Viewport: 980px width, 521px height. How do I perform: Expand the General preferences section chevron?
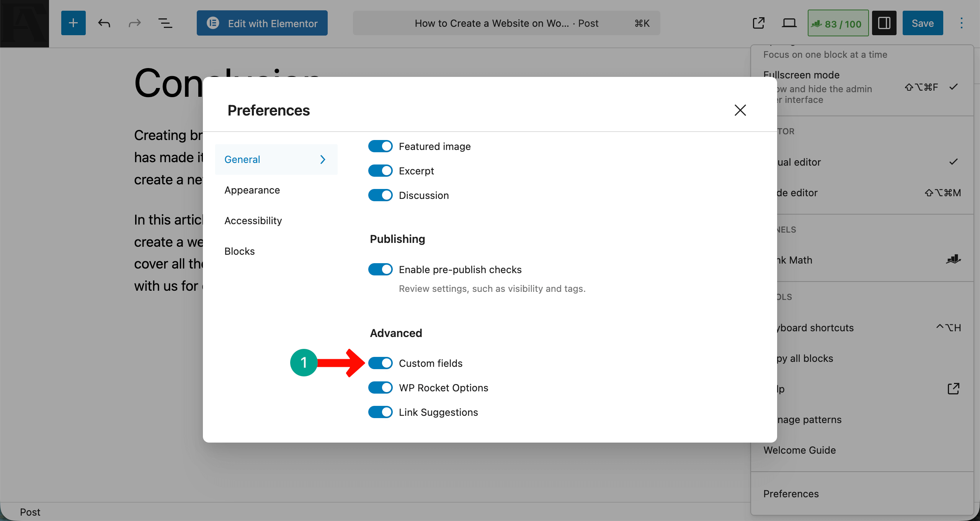322,159
